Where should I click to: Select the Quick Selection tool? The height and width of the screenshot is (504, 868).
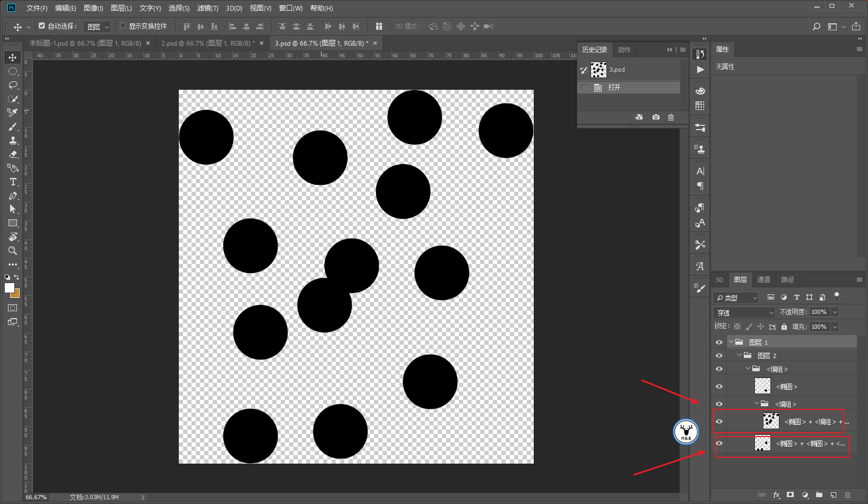tap(13, 99)
